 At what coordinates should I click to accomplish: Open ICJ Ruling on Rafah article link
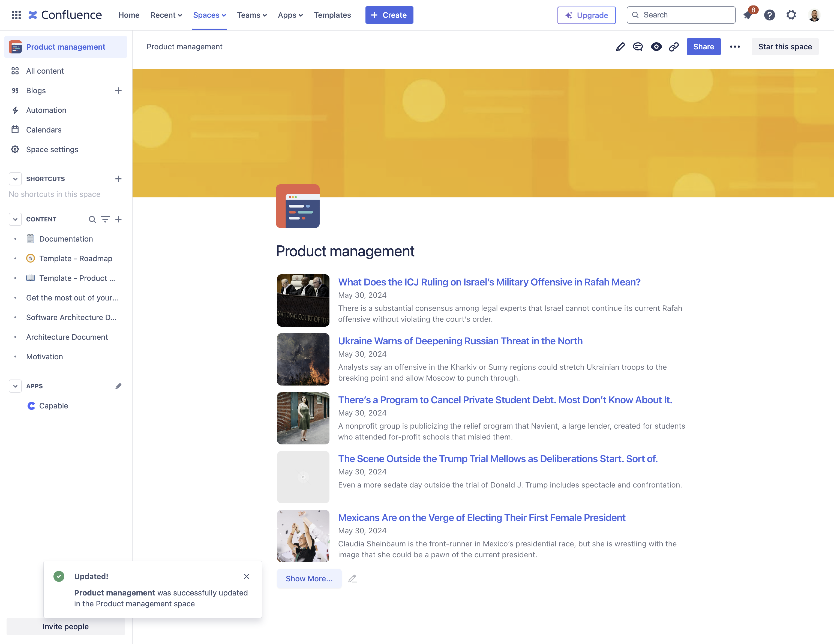(x=489, y=282)
